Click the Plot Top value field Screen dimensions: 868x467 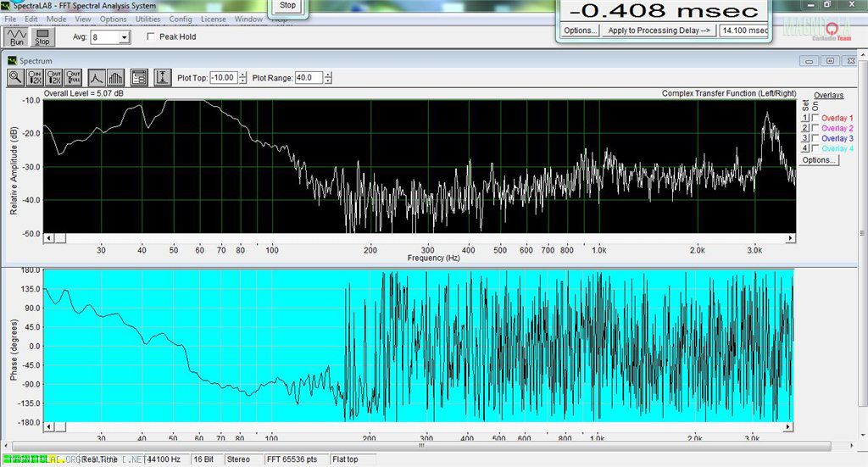tap(224, 78)
